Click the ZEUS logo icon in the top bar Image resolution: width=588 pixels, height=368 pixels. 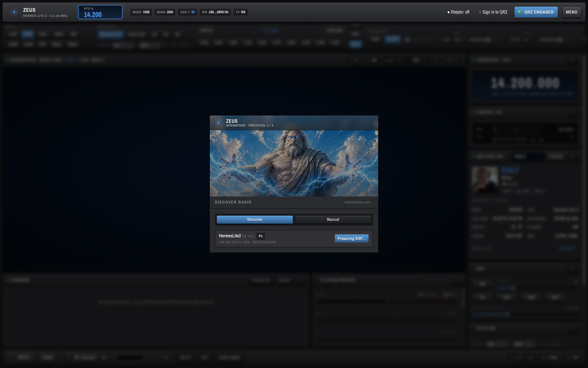pos(14,12)
